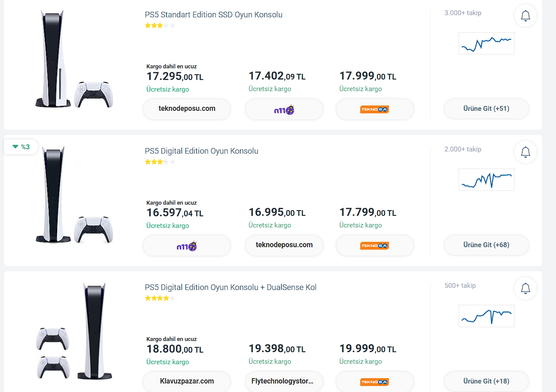Choose Klavuzpazar.com seller button
Image resolution: width=556 pixels, height=392 pixels.
tap(187, 381)
